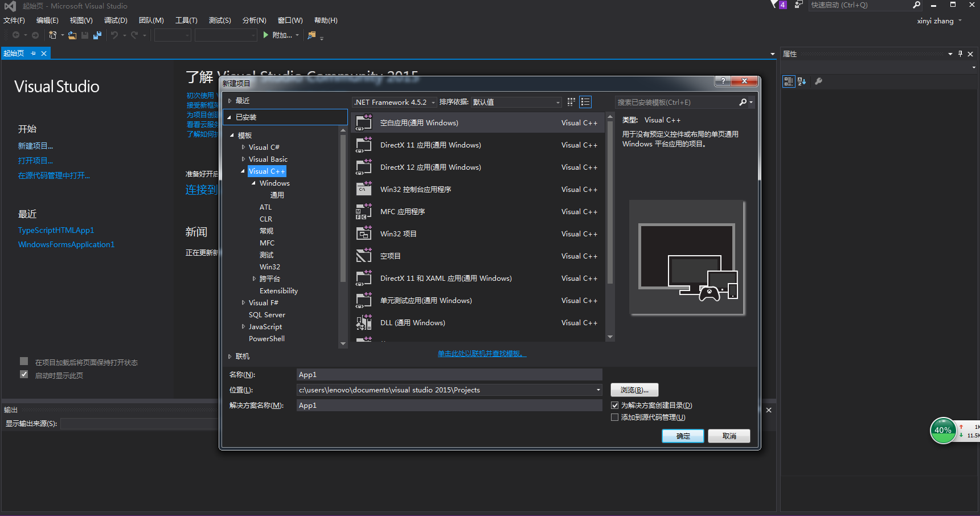The height and width of the screenshot is (516, 980).
Task: Click the help question mark in dialog title
Action: coord(723,81)
